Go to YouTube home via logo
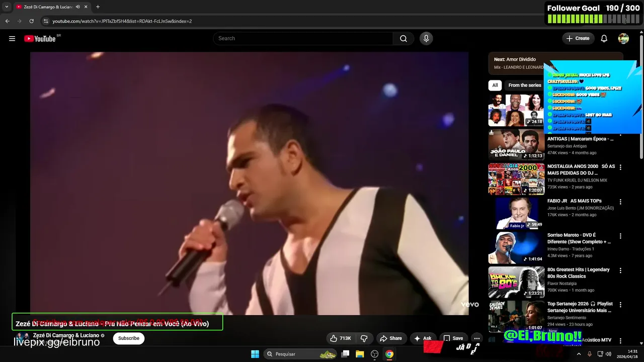Screen dimensions: 644x362 [40, 39]
